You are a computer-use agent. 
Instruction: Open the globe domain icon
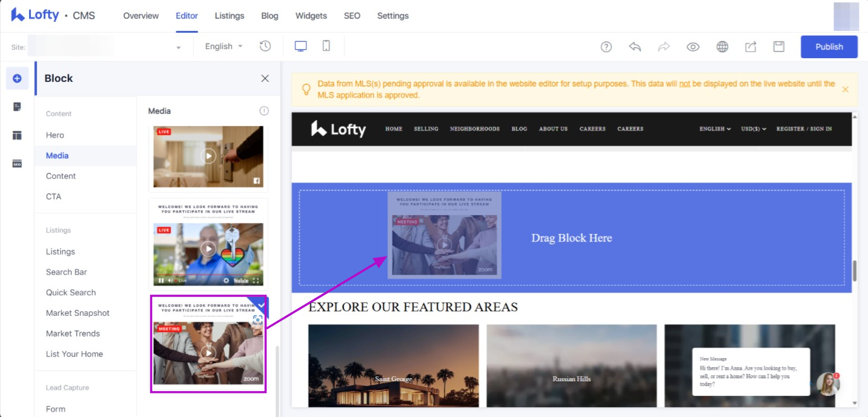(x=722, y=47)
